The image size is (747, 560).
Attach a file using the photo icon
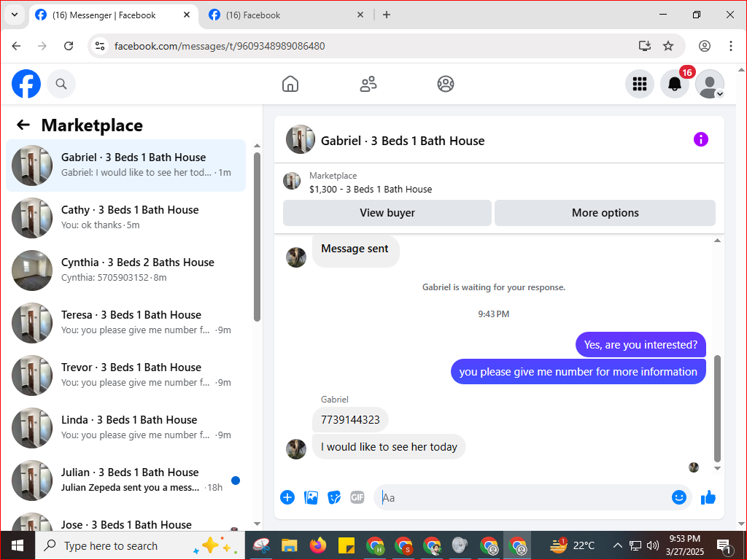pos(311,497)
